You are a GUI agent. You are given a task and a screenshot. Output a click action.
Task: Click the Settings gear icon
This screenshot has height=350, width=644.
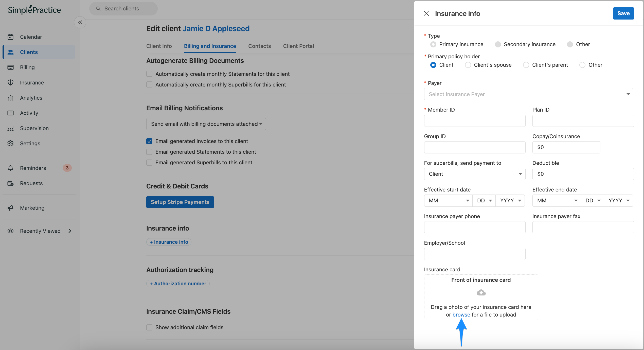(x=10, y=144)
